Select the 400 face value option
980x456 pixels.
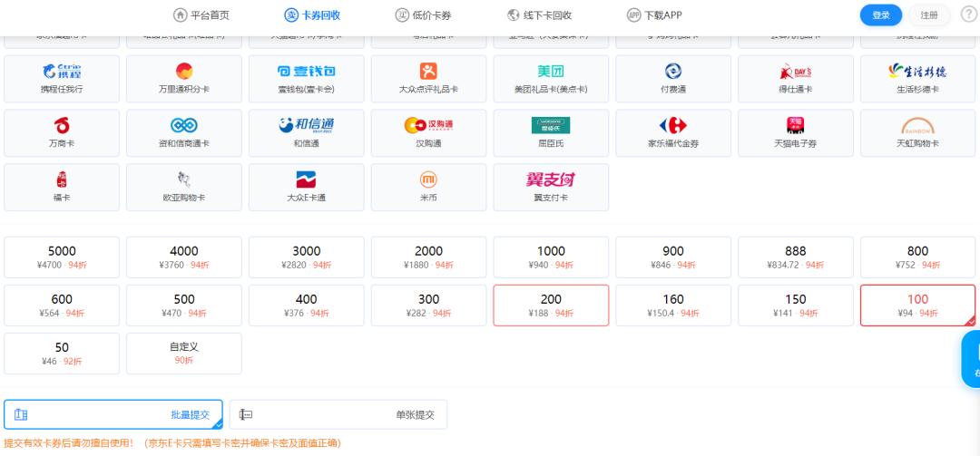click(307, 306)
